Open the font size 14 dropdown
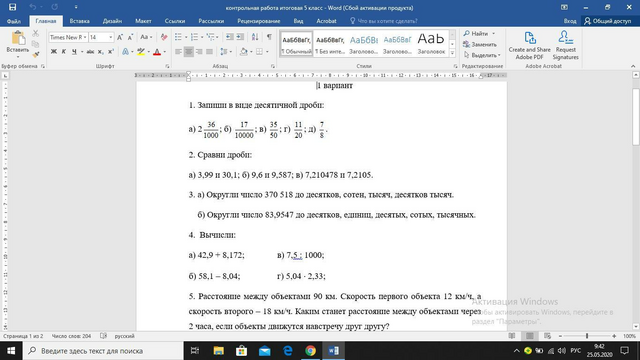The width and height of the screenshot is (640, 360). (101, 37)
